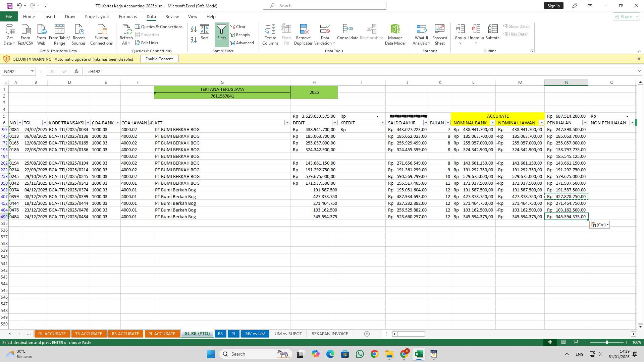The height and width of the screenshot is (362, 644).
Task: Open Manage Data Model
Action: point(395,34)
